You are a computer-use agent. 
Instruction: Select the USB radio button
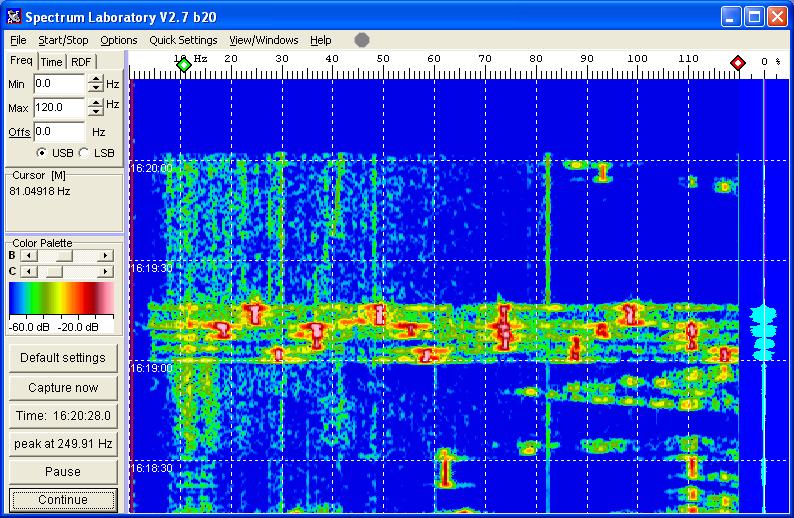pos(42,152)
